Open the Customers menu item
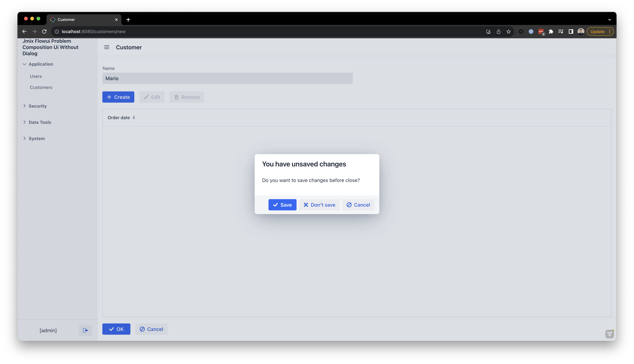634x364 pixels. tap(41, 87)
